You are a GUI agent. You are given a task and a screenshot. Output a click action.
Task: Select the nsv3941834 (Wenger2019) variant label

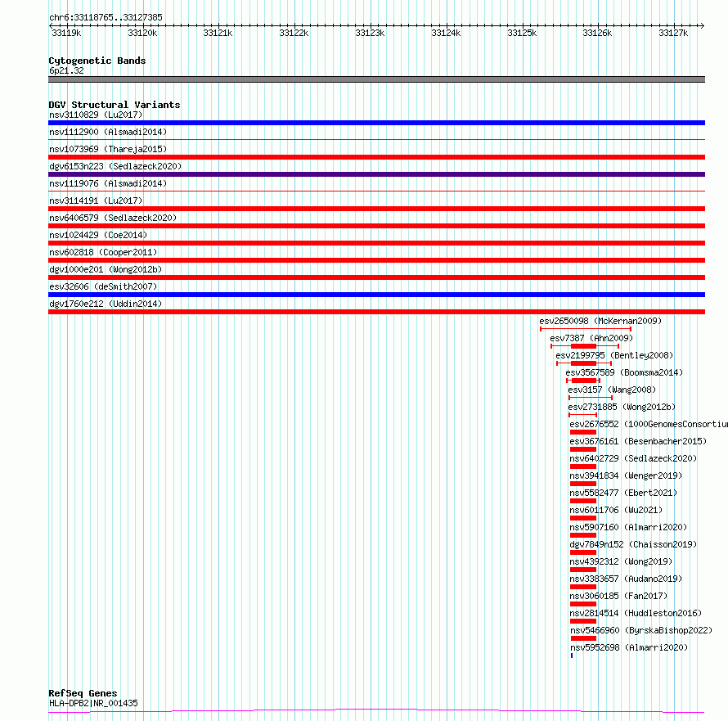coord(626,475)
